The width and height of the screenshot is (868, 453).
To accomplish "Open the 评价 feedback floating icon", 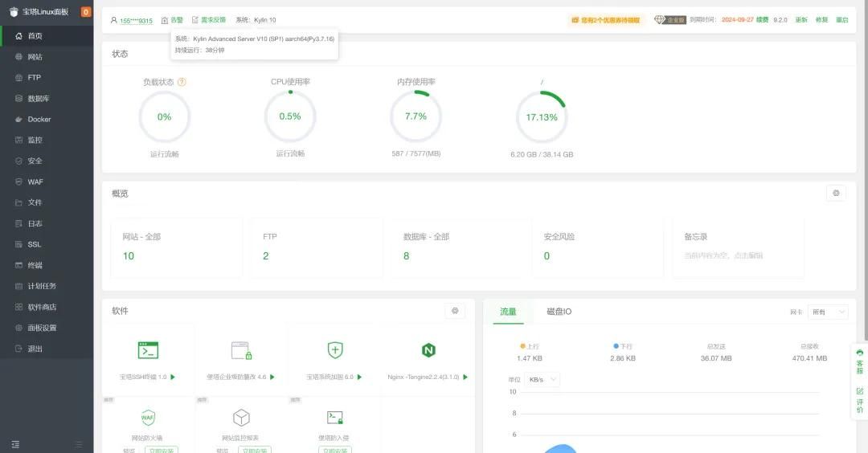I will [859, 399].
